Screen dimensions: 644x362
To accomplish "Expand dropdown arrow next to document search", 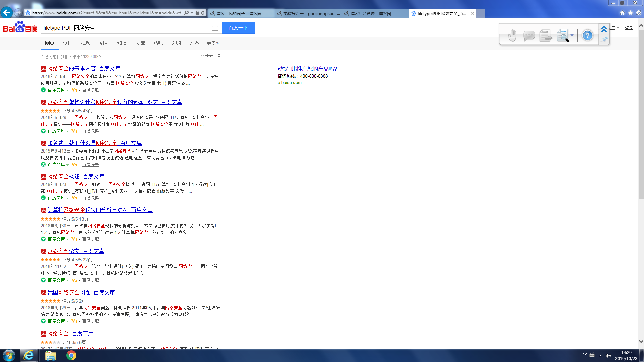I will [x=572, y=35].
